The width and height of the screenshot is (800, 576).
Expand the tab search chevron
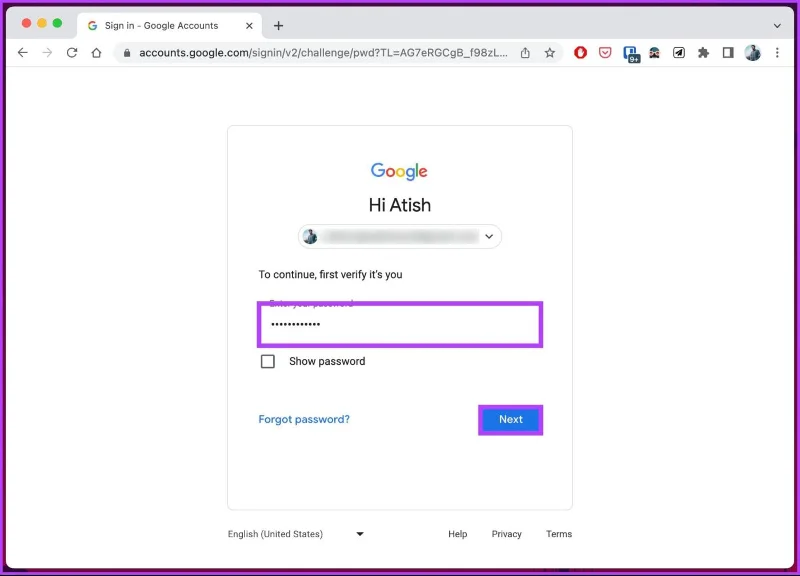click(x=777, y=26)
